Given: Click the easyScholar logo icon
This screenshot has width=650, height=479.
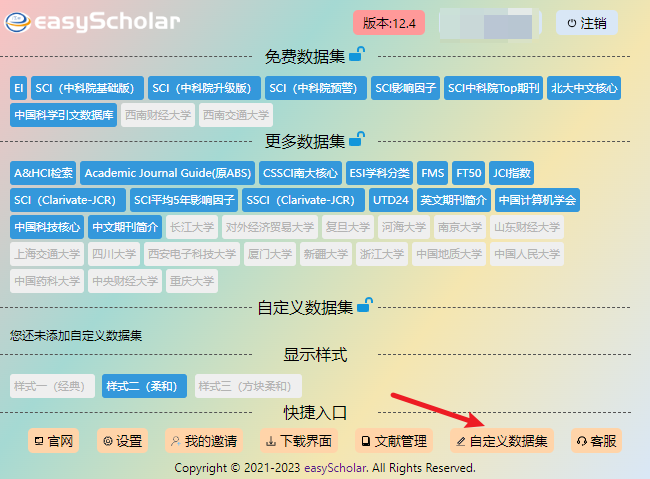Looking at the screenshot, I should tap(17, 22).
